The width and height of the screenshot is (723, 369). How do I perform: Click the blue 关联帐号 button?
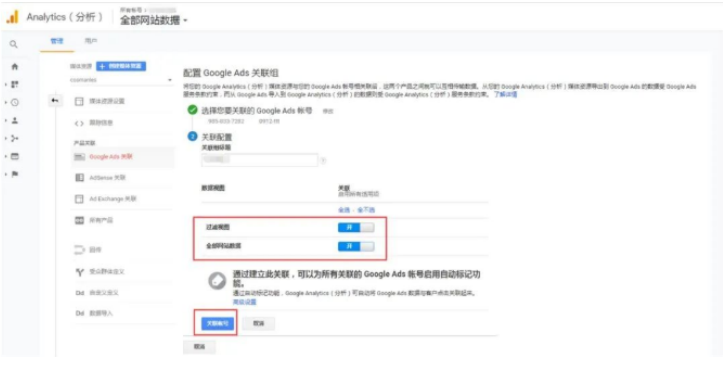[218, 323]
